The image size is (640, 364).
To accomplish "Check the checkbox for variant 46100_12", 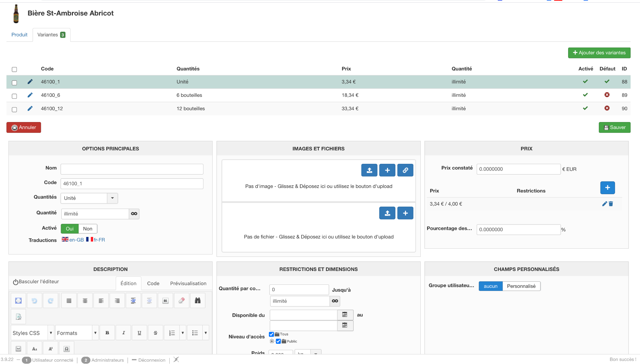I will coord(14,110).
